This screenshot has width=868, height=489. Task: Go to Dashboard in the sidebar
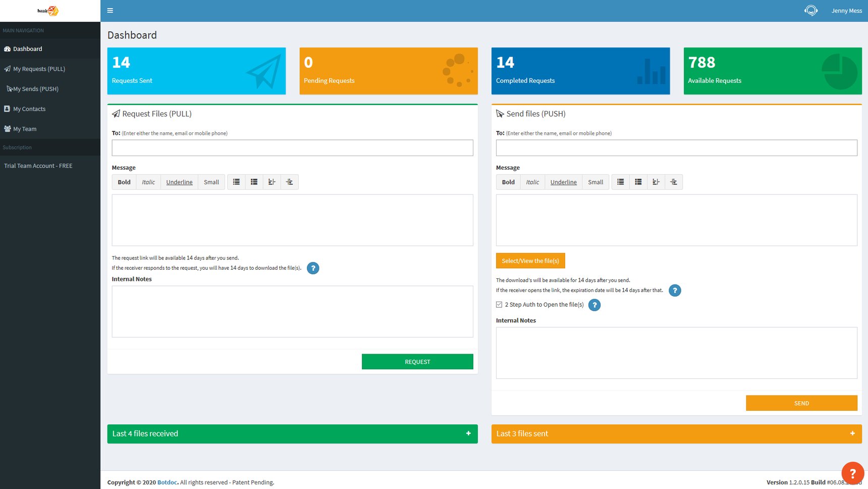click(x=50, y=49)
